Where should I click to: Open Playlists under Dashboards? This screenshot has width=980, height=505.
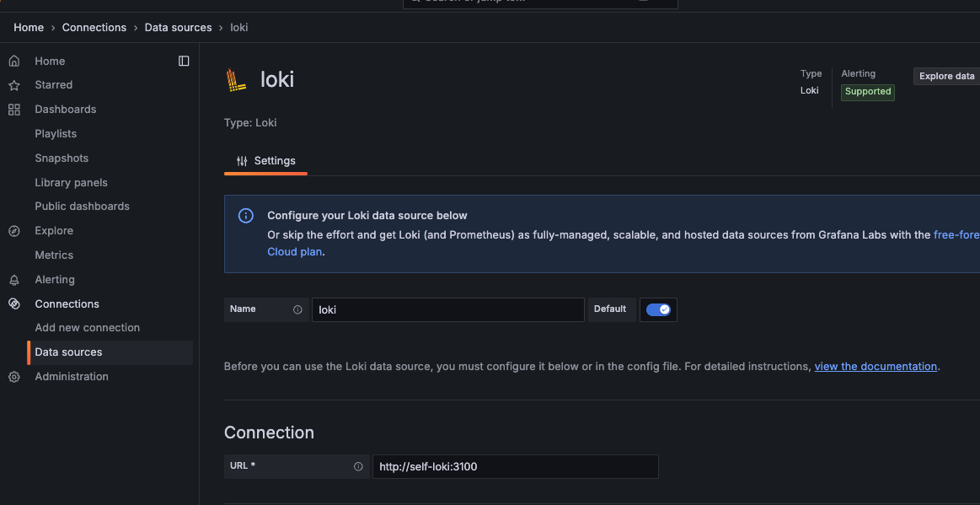[56, 134]
